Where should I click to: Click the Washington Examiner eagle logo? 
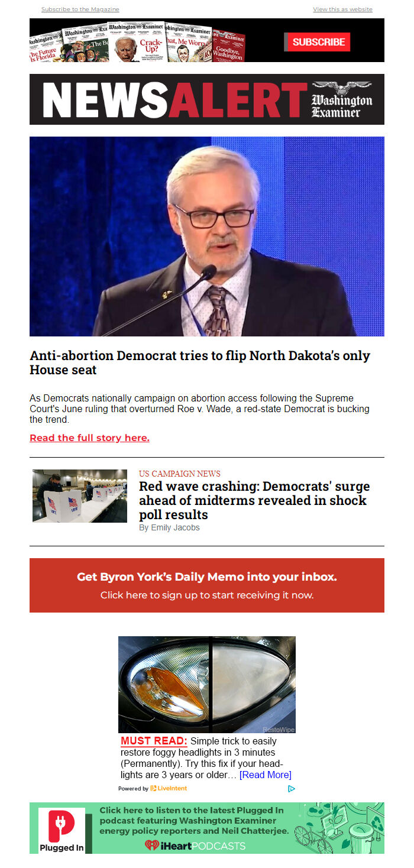(x=342, y=99)
